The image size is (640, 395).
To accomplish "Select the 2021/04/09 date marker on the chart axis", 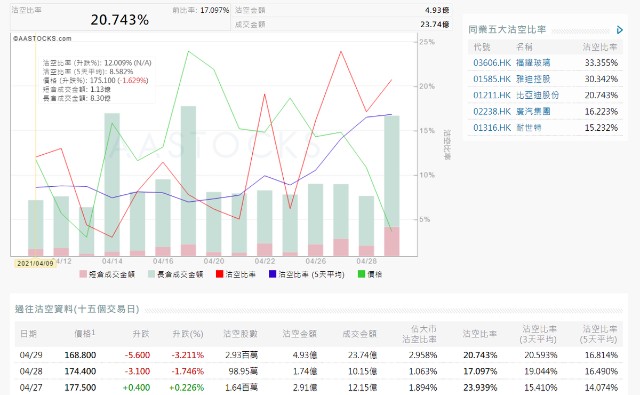I will pos(36,264).
